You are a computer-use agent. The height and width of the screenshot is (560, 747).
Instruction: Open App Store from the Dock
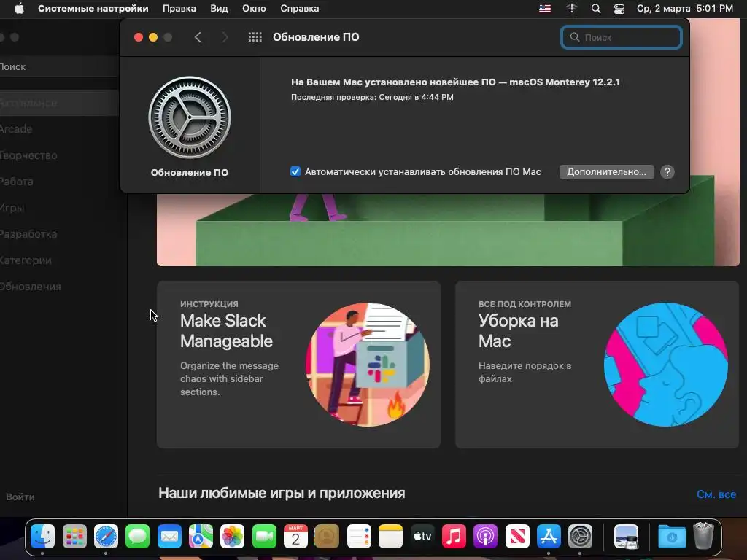click(549, 537)
